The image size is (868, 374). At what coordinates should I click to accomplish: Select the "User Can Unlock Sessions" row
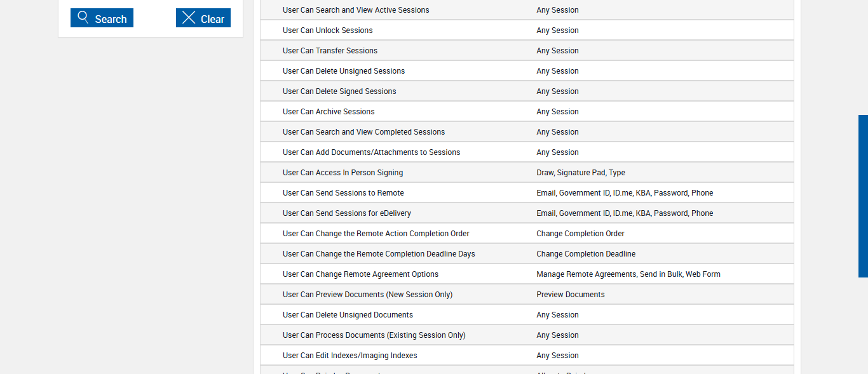click(x=328, y=30)
